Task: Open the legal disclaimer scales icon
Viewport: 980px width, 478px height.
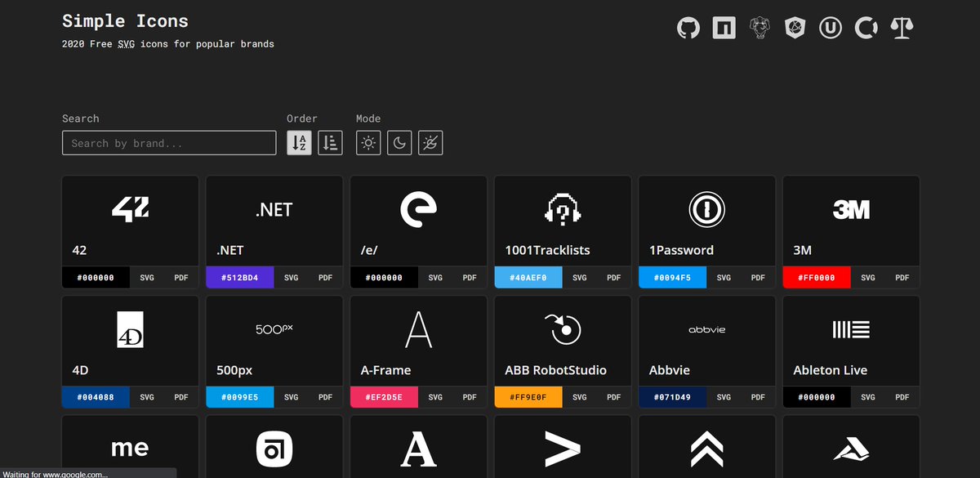Action: [902, 29]
